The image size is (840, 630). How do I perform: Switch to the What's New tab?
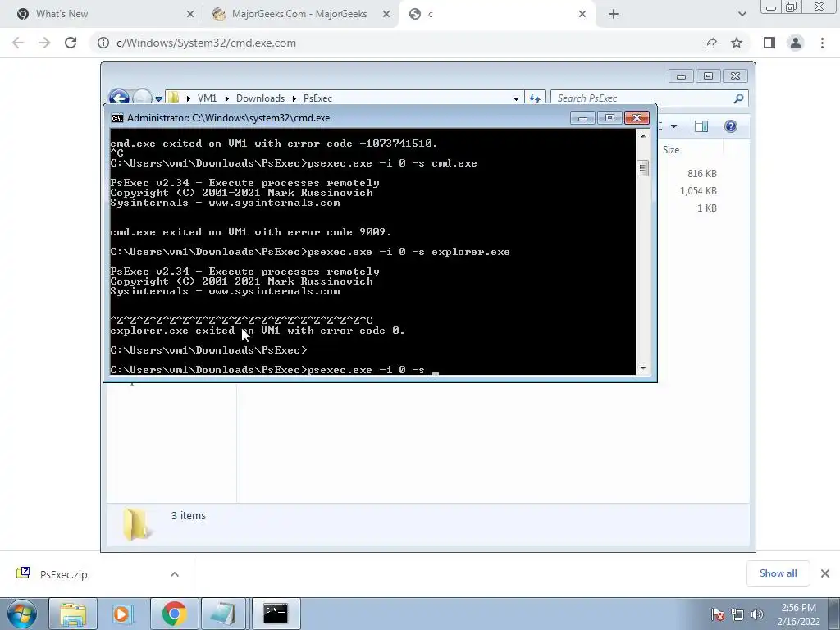102,14
